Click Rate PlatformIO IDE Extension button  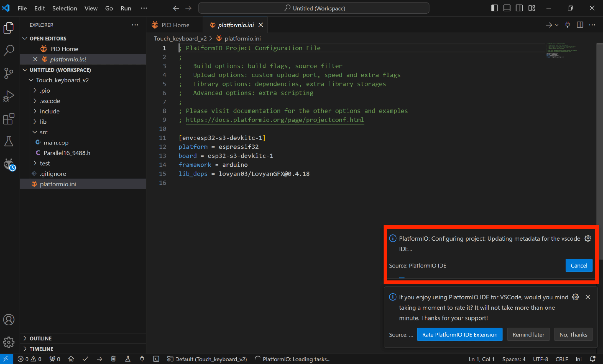pos(460,334)
